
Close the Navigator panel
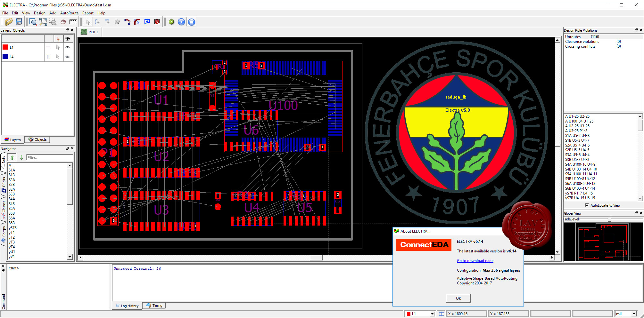[x=72, y=148]
